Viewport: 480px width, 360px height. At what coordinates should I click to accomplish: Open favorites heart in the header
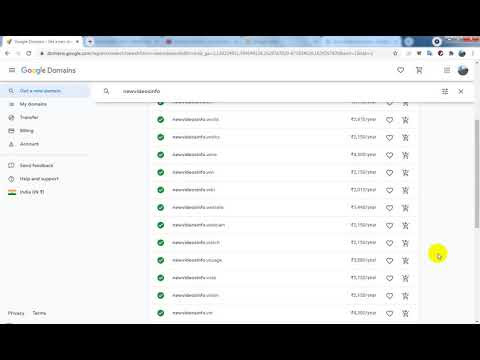tap(401, 70)
